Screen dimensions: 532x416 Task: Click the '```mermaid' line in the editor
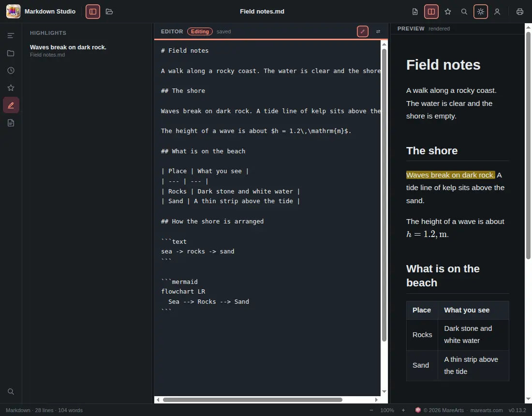[179, 282]
